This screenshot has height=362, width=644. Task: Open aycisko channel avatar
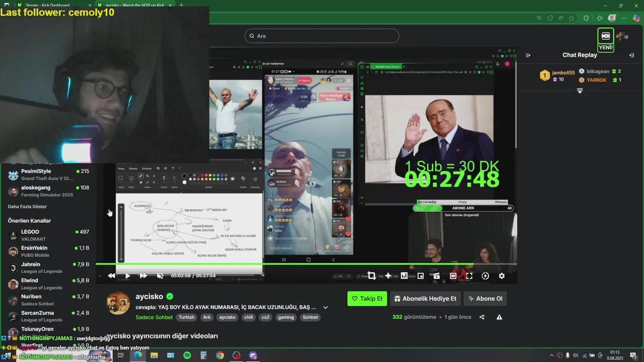point(119,303)
